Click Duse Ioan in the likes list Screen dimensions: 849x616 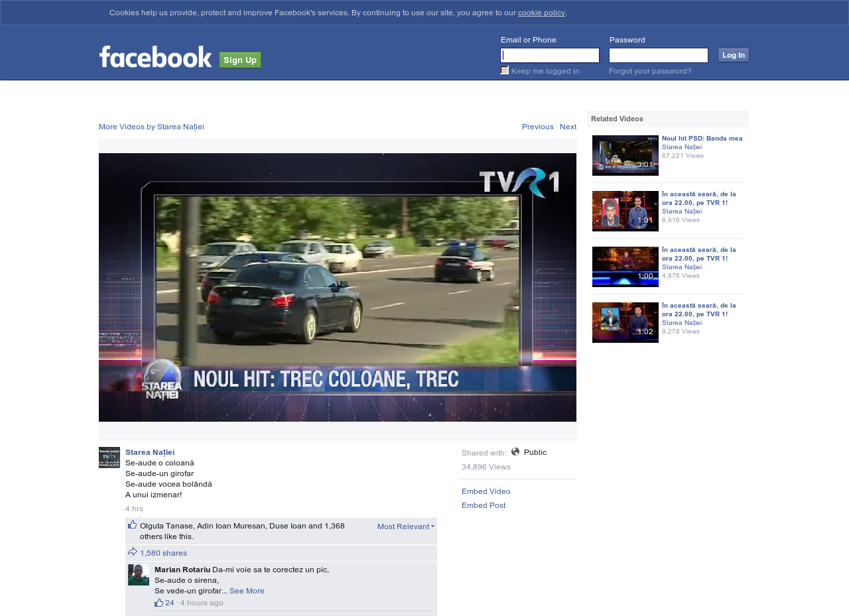(x=288, y=526)
